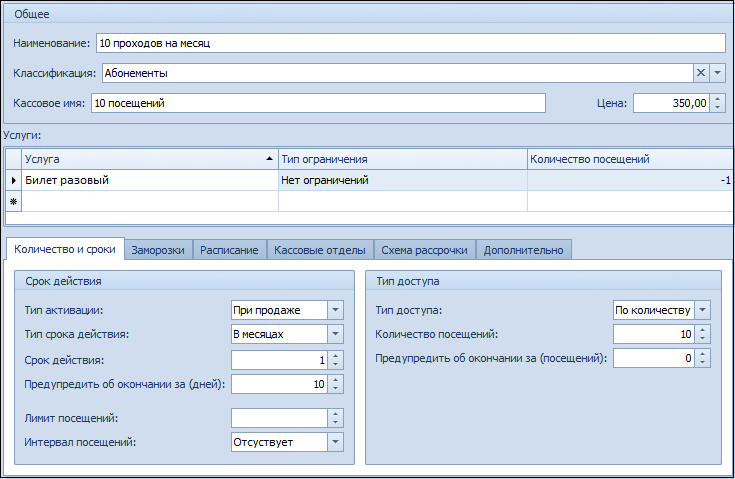Screen dimensions: 735x479
Task: Click the Наименование input field
Action: [x=411, y=43]
